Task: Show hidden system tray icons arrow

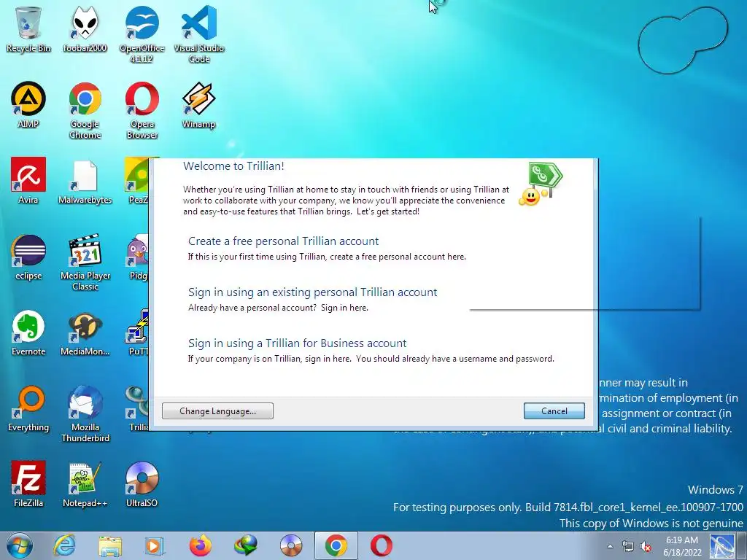Action: (611, 546)
